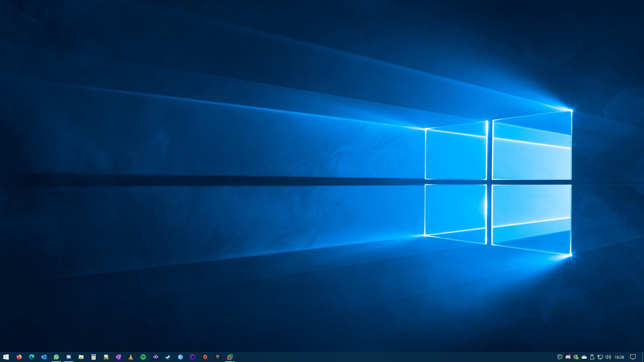The width and height of the screenshot is (644, 362).
Task: Click the 16:28 clock
Action: (x=619, y=357)
